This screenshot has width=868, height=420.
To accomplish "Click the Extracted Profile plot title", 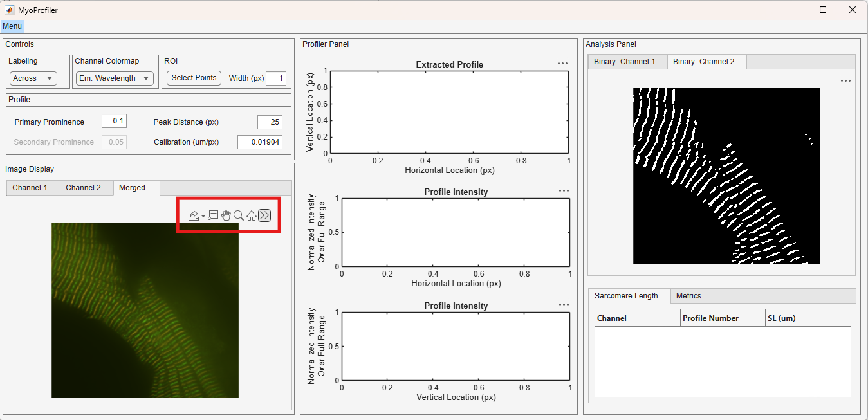I will click(x=450, y=64).
